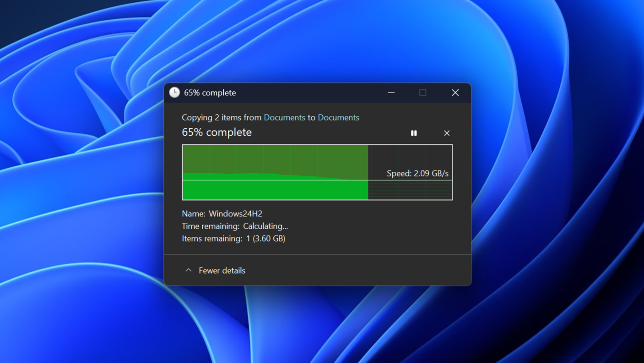Click the copy dialog's clock badge icon

pyautogui.click(x=174, y=92)
